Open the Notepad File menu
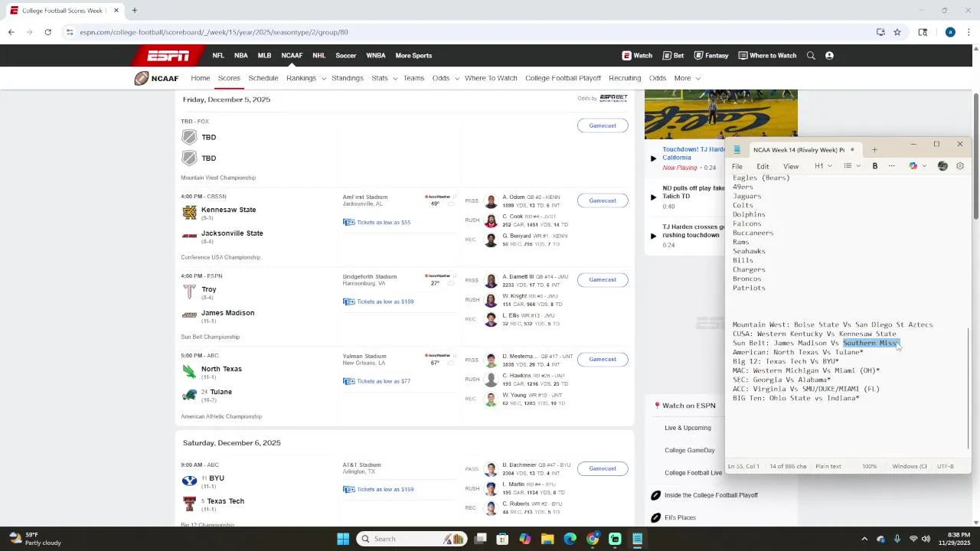The height and width of the screenshot is (551, 980). click(737, 166)
